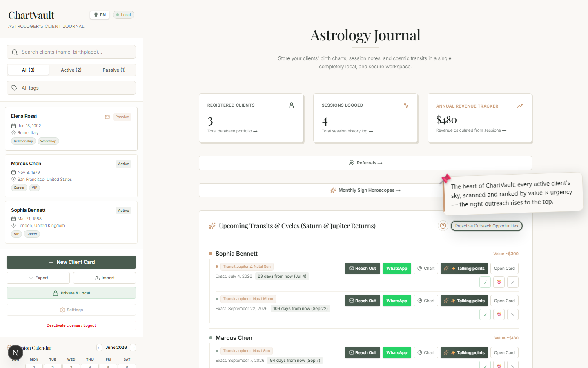Open the All tags dropdown
The image size is (588, 368).
click(x=71, y=88)
